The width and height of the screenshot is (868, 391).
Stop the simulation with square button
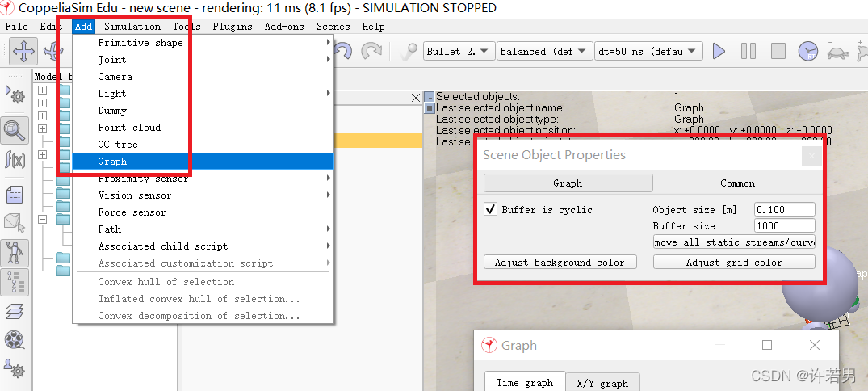point(778,52)
